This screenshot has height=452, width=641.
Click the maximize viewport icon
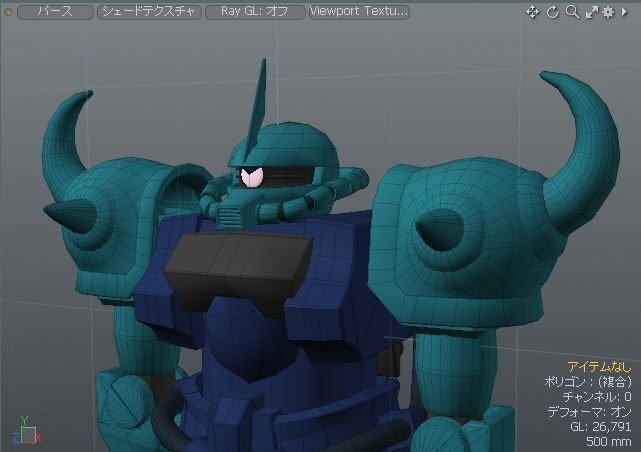pos(591,13)
